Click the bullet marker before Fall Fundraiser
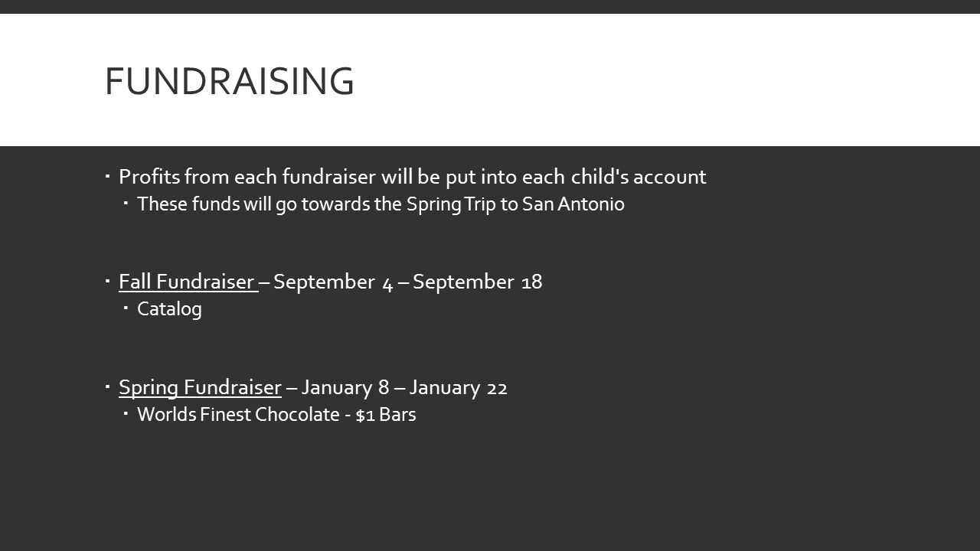Screen dimensions: 980x551 click(x=108, y=282)
